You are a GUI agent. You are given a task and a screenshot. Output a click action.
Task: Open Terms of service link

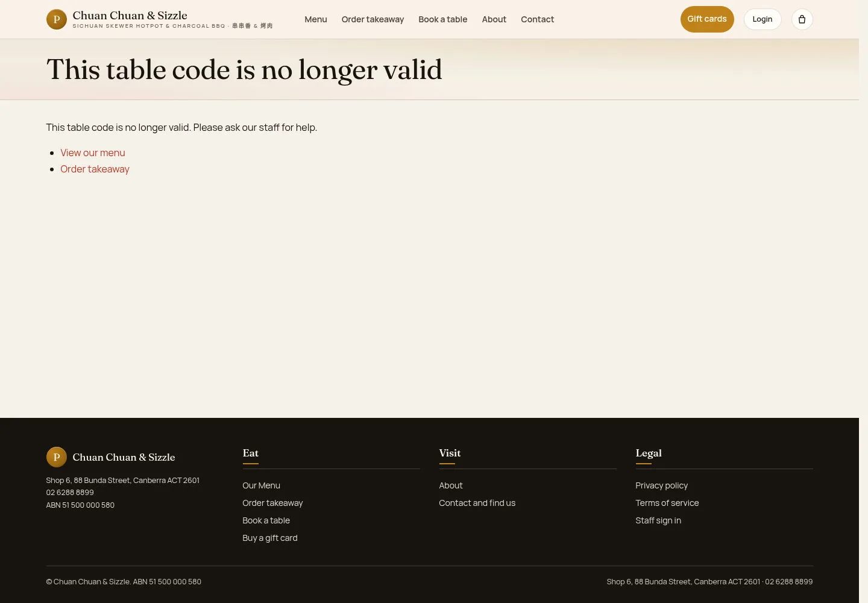[667, 503]
